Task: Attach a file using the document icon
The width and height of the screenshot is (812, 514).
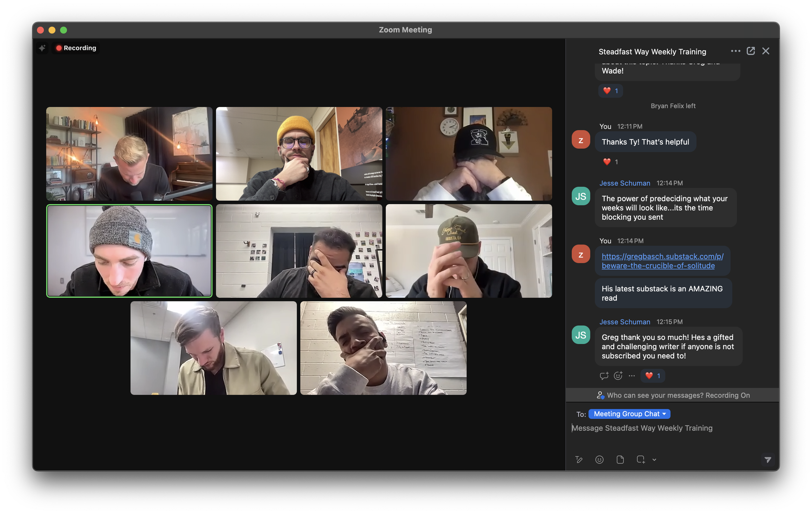Action: tap(620, 459)
